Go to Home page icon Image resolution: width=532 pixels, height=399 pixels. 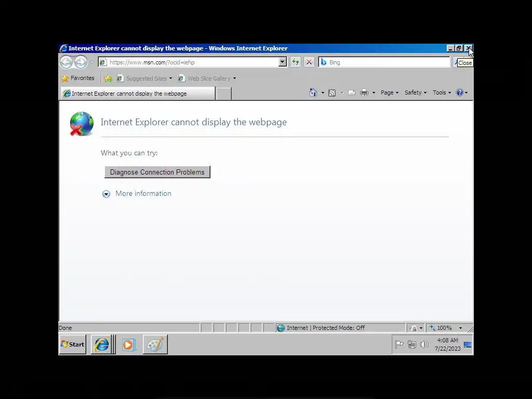(313, 92)
